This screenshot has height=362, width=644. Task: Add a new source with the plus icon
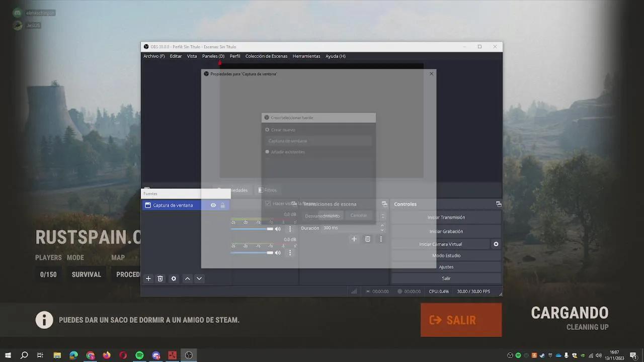pos(148,279)
